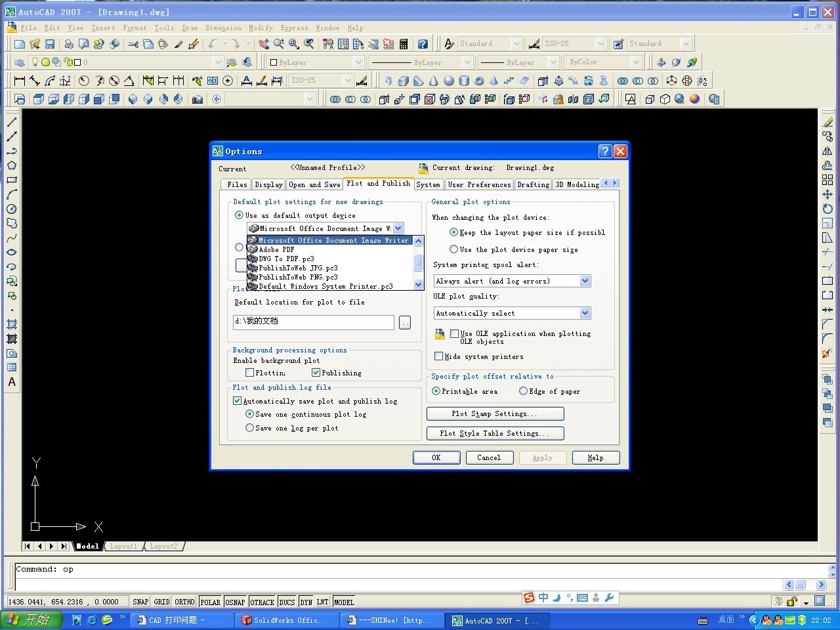The height and width of the screenshot is (630, 840).
Task: Select the Line tool in Draw toolbar
Action: (x=12, y=122)
